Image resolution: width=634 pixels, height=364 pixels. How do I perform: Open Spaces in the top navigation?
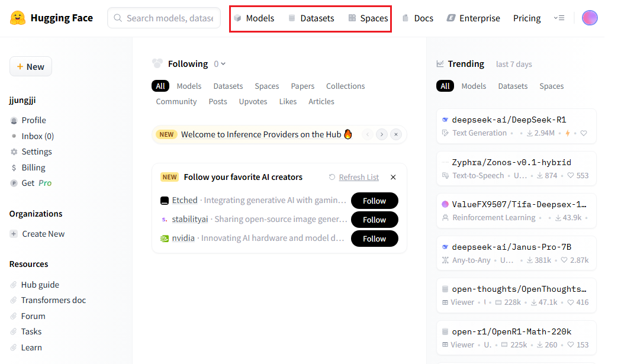(368, 18)
